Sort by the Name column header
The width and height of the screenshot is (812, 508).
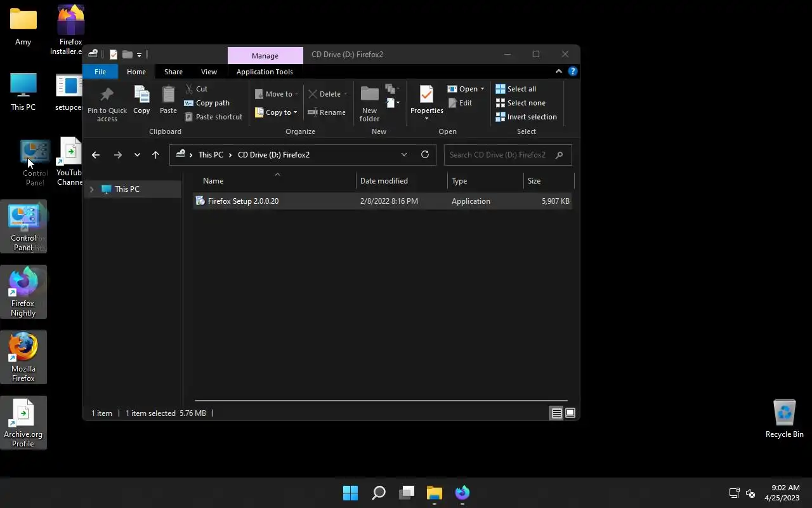click(275, 181)
